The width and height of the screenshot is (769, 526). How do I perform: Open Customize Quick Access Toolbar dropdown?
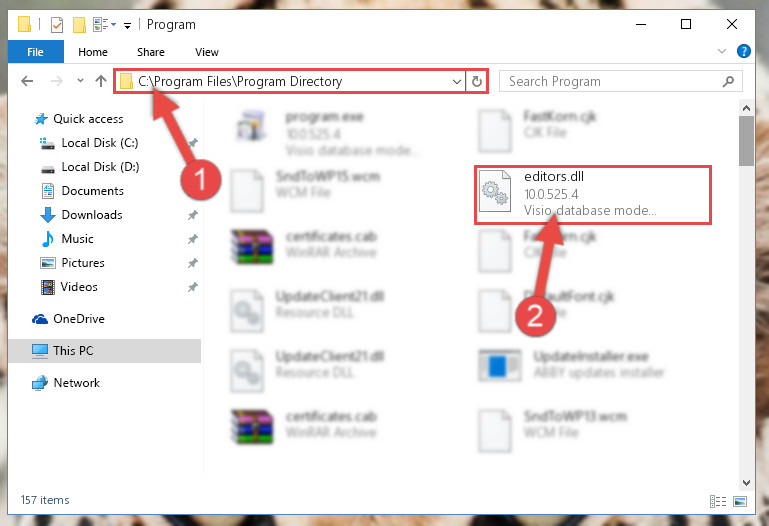[128, 25]
